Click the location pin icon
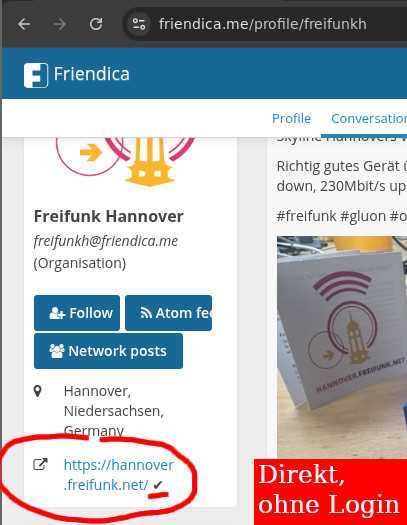Image resolution: width=407 pixels, height=525 pixels. tap(38, 391)
